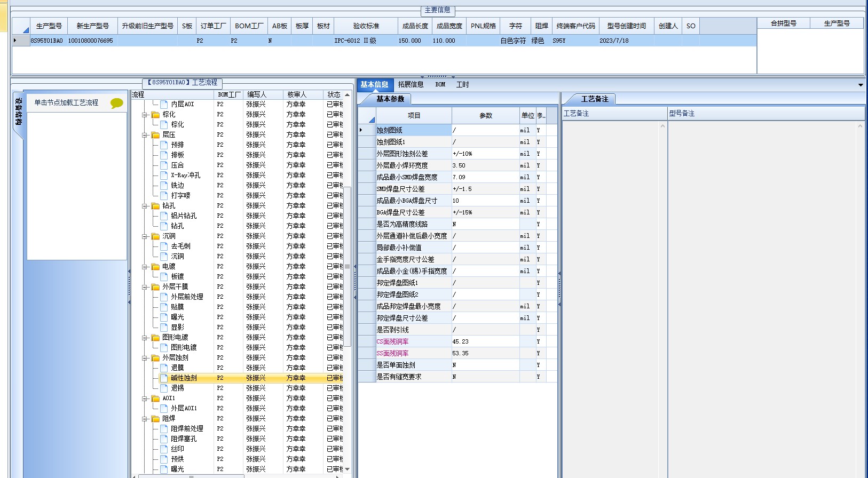Click the process tree's vertical scrollbar
Viewport: 868px width, 478px height.
click(347, 266)
